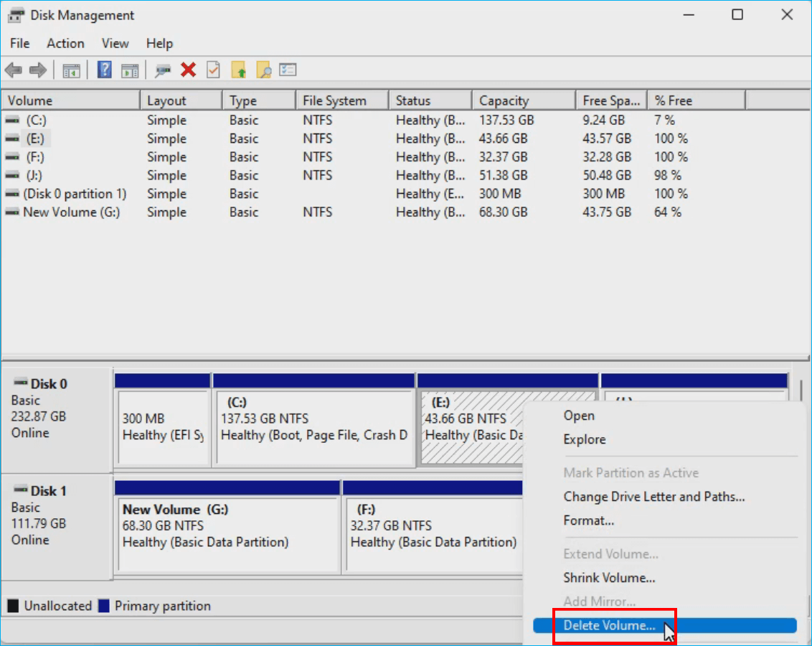Choose Change Drive Letter and Paths
The height and width of the screenshot is (646, 812).
[x=653, y=497]
